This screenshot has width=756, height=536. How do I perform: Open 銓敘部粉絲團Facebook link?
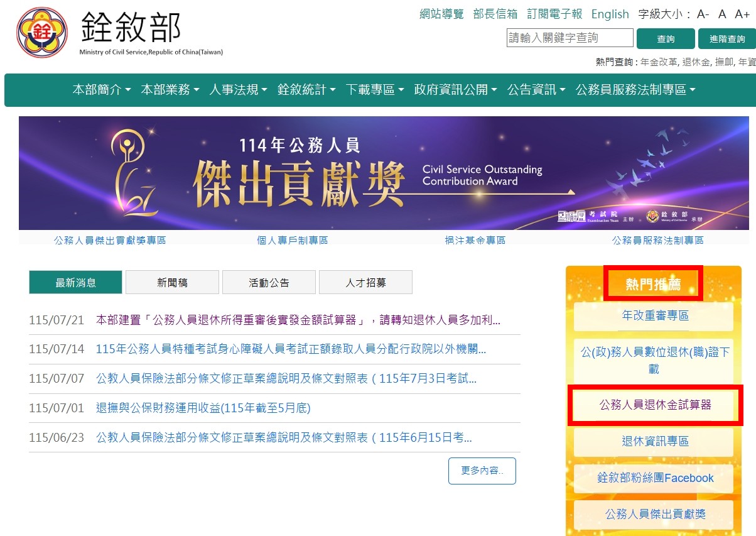(654, 478)
